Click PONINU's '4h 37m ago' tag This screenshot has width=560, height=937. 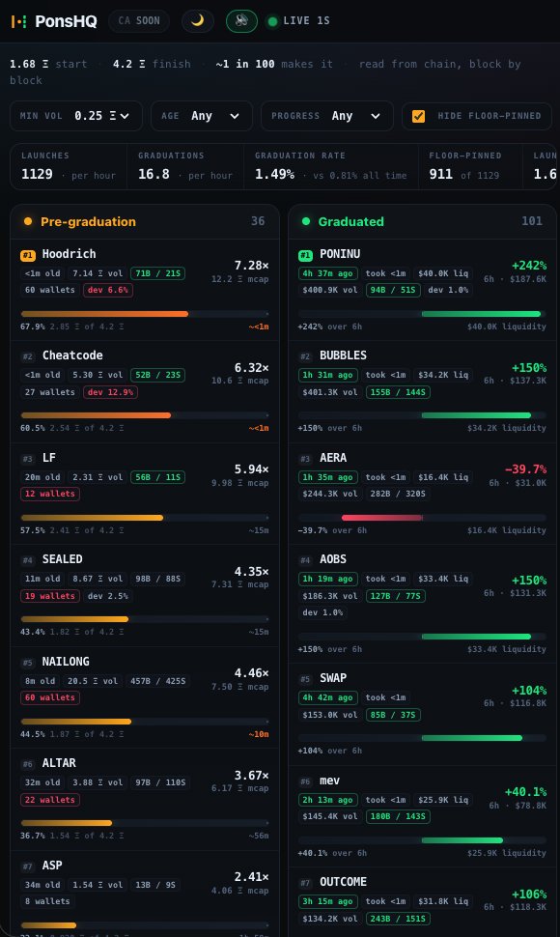(x=327, y=273)
